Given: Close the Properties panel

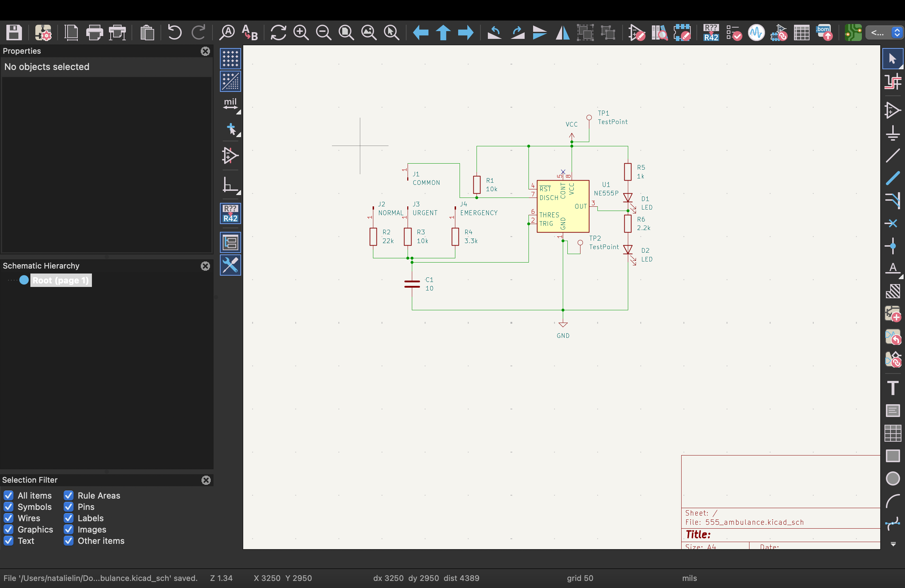Looking at the screenshot, I should point(205,51).
